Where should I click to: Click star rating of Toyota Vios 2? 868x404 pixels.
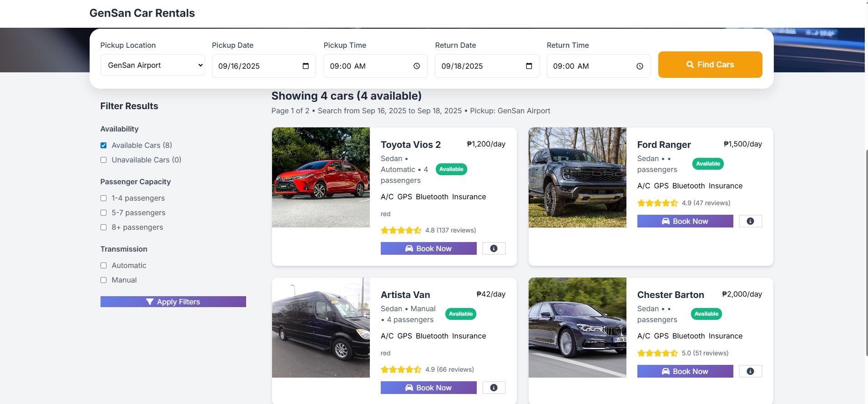[401, 230]
